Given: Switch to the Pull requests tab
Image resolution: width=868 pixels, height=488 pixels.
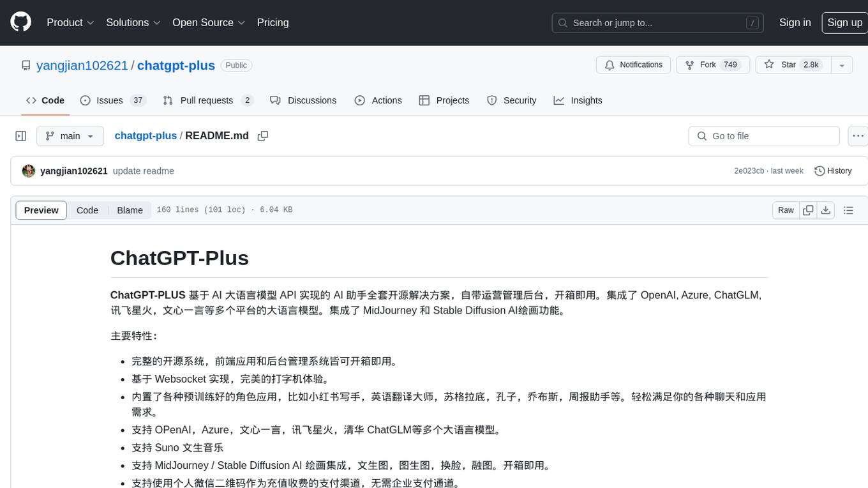Looking at the screenshot, I should click(x=208, y=100).
